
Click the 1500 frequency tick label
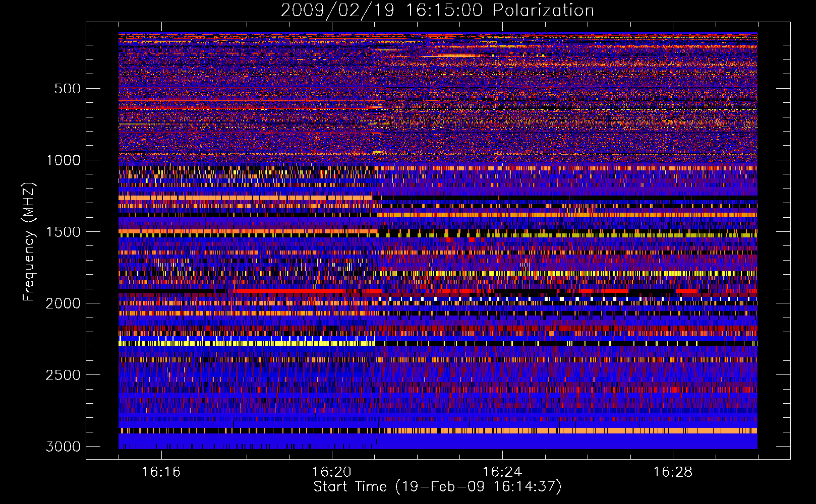(64, 232)
